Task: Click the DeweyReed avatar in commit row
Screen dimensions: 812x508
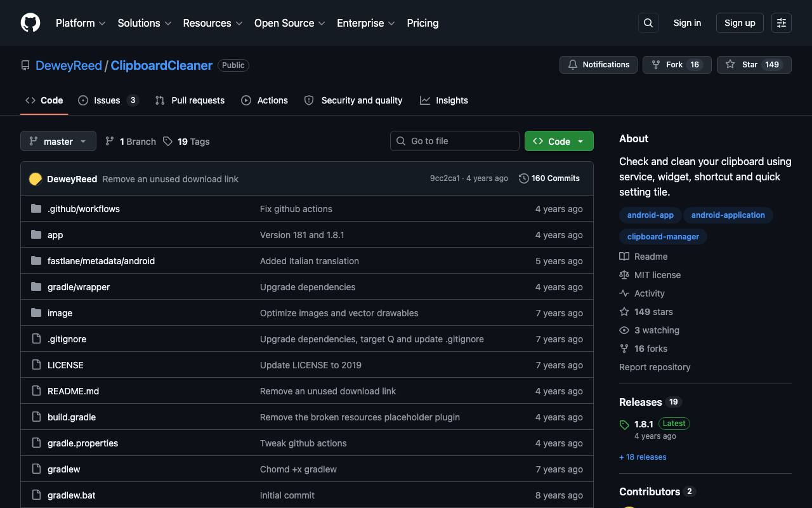Action: pyautogui.click(x=36, y=179)
